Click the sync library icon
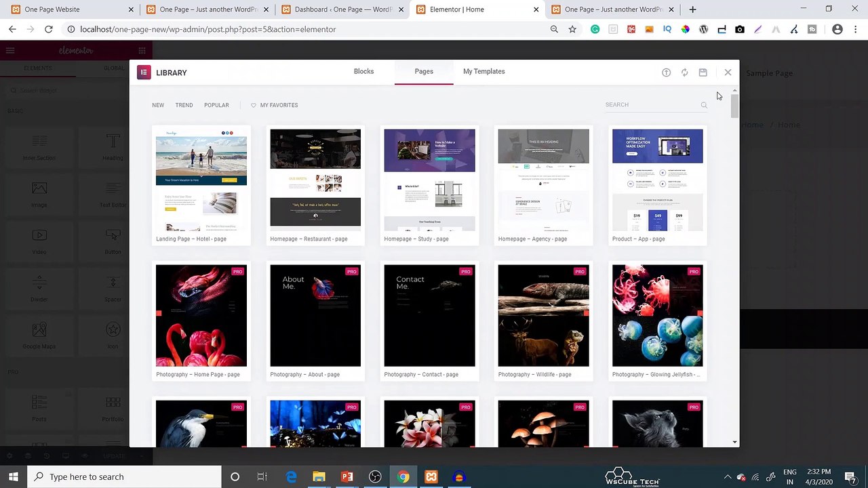This screenshot has width=868, height=488. click(684, 73)
